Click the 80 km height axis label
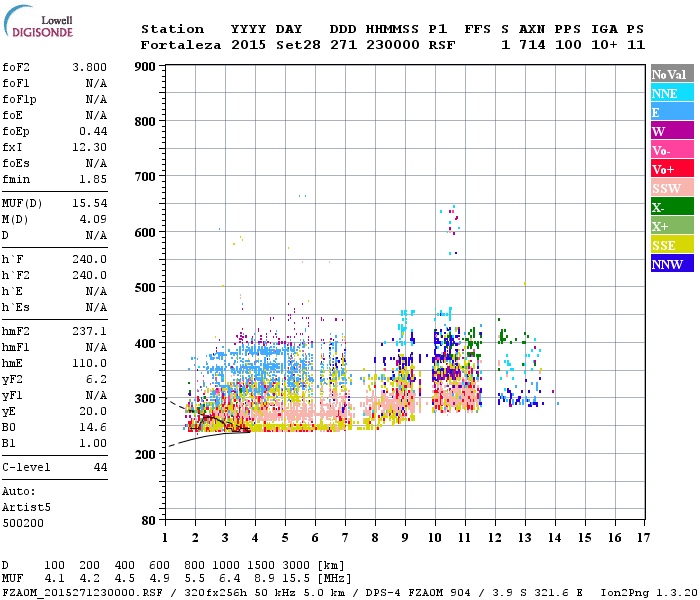This screenshot has height=600, width=700. pos(149,521)
